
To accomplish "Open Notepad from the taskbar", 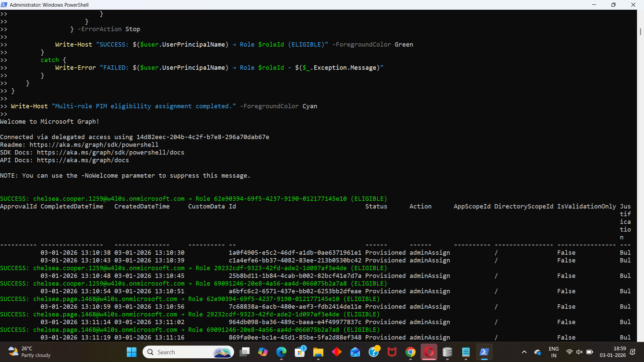I will click(x=466, y=352).
